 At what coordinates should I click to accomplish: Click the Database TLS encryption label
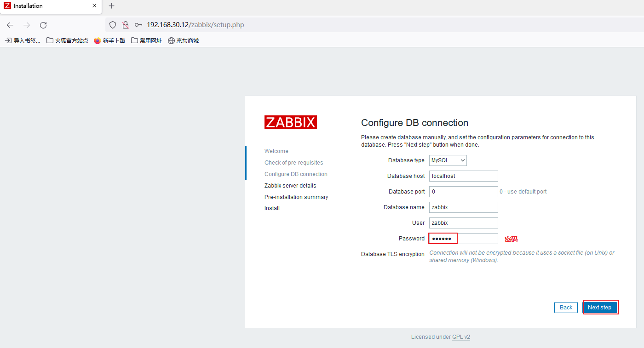pos(393,254)
